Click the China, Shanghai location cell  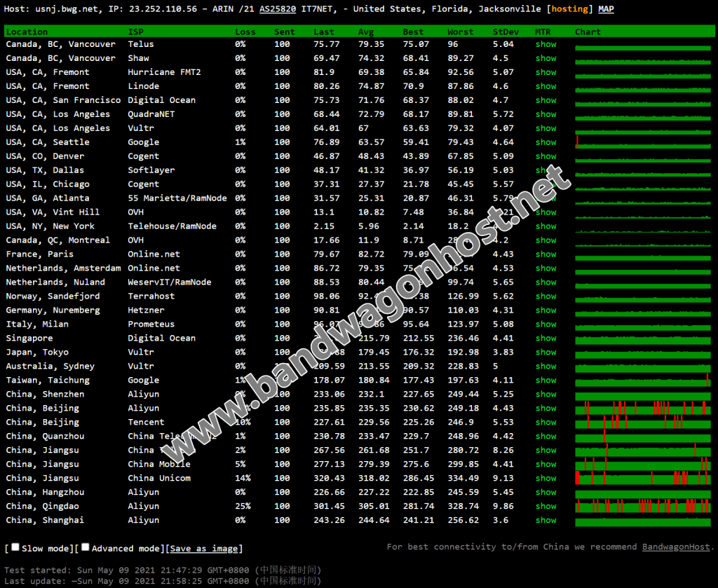coord(44,520)
